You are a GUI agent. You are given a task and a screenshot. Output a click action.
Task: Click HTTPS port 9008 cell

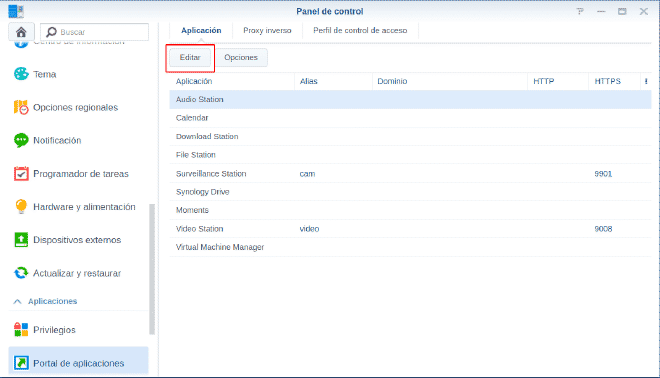coord(603,229)
